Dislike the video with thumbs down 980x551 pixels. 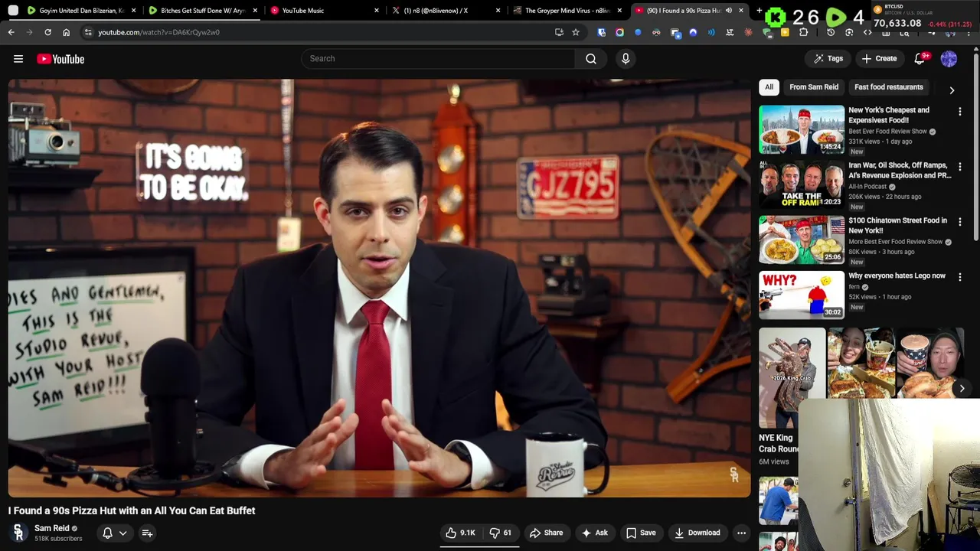point(501,533)
